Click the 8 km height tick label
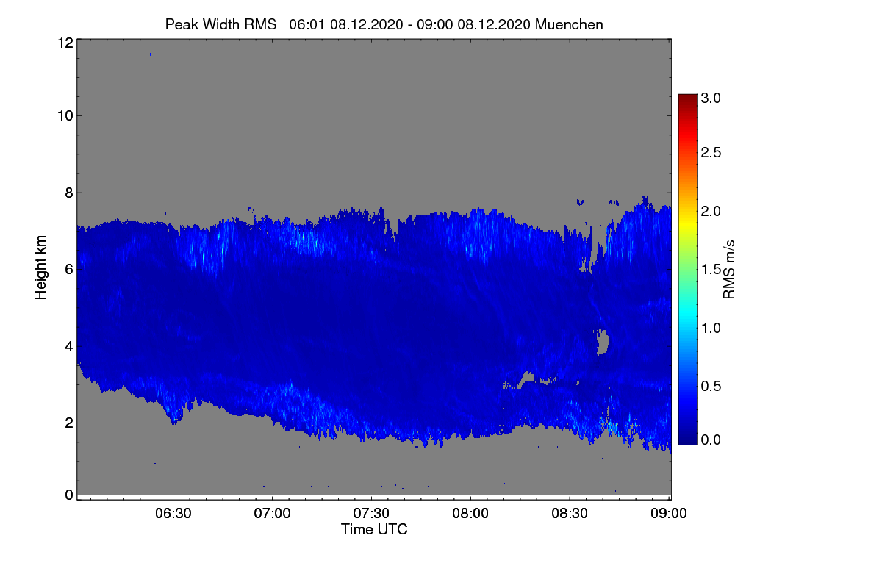Viewport: 882px width, 588px height. click(x=68, y=193)
